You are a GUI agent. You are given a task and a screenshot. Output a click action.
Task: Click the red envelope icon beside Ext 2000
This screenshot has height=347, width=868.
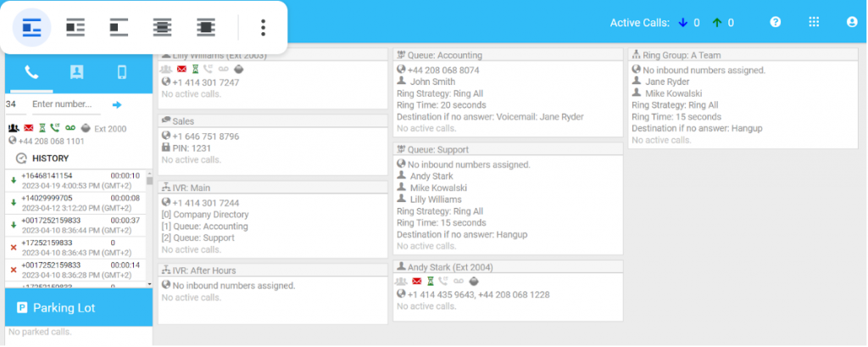coord(27,128)
